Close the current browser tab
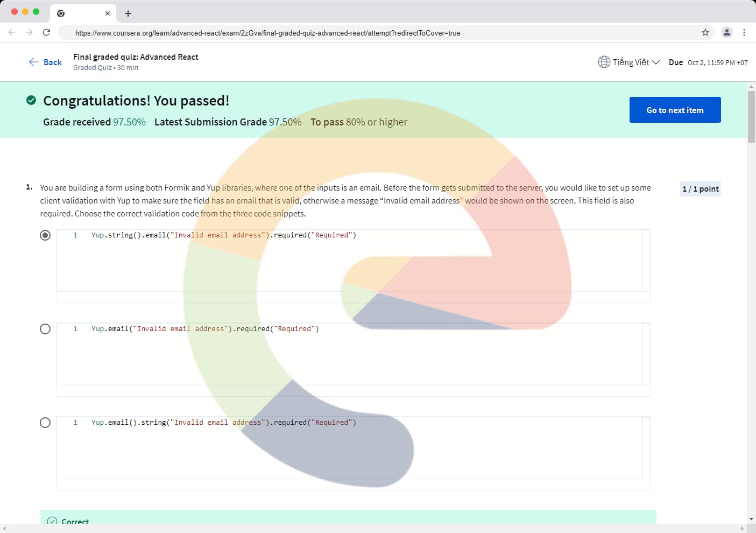Screen dimensions: 756x533 tap(108, 13)
